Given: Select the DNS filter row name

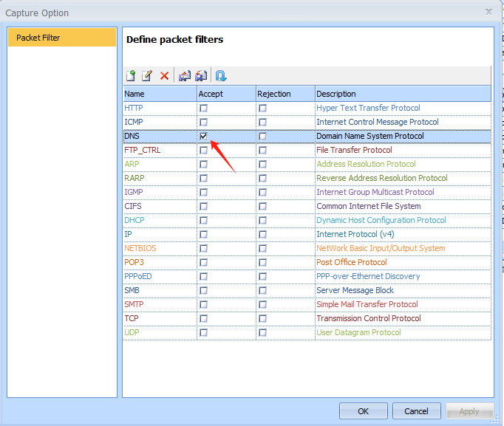Looking at the screenshot, I should coord(132,136).
